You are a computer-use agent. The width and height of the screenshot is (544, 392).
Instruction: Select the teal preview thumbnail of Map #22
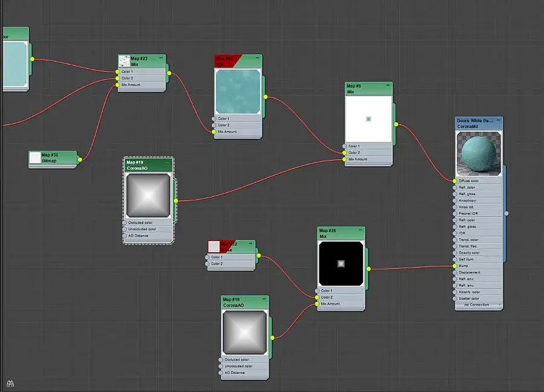pyautogui.click(x=238, y=91)
